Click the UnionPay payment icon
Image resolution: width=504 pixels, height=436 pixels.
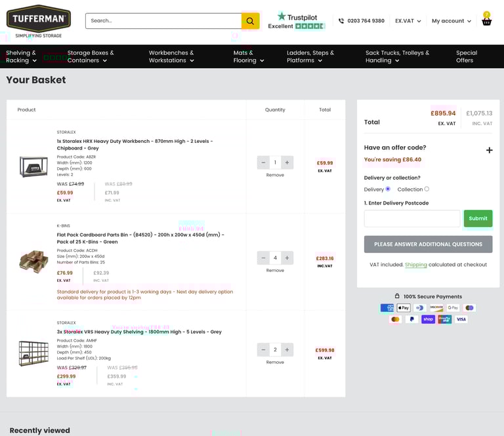(444, 319)
